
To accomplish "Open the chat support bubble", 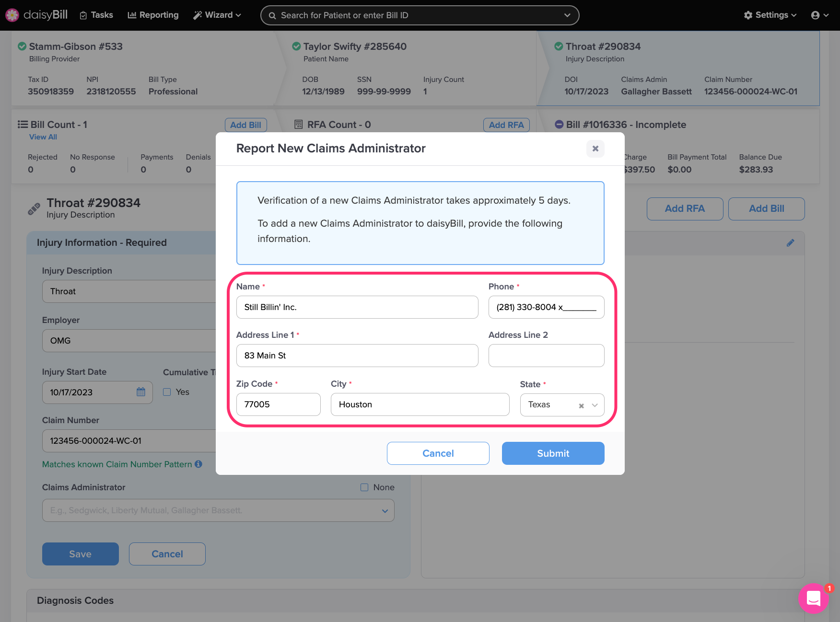I will tap(813, 598).
